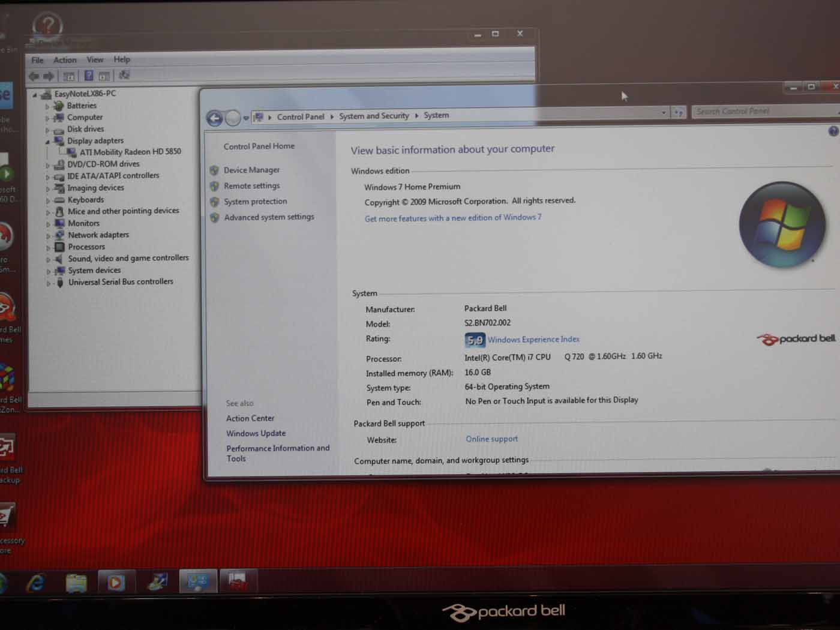Screen dimensions: 840x630
Task: Go back using Device Manager toolbar back arrow
Action: tap(34, 76)
